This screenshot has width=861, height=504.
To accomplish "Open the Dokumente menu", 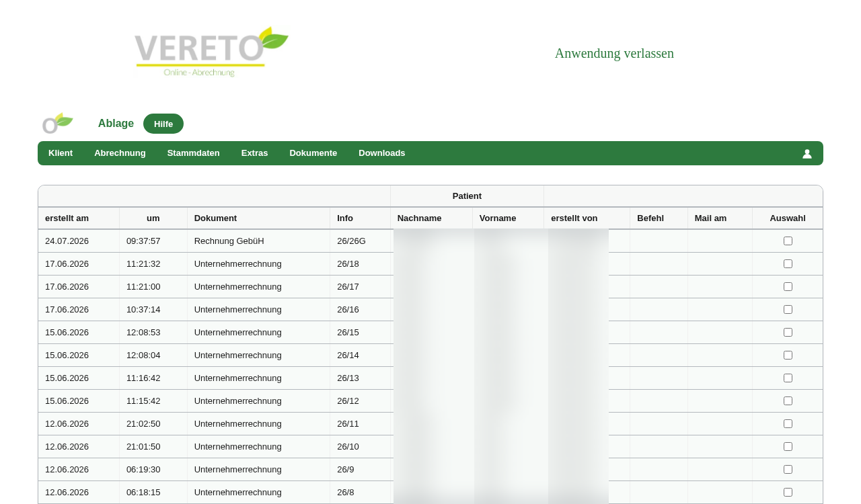I will click(x=313, y=153).
